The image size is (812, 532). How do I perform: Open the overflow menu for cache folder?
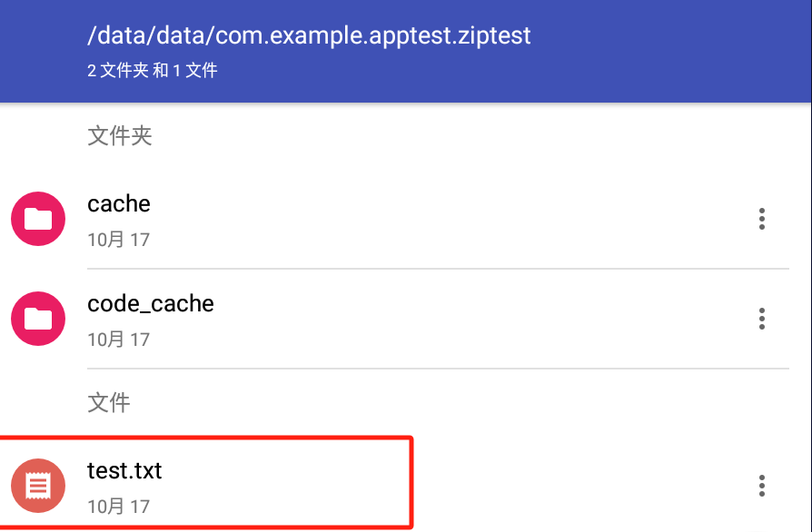tap(762, 219)
